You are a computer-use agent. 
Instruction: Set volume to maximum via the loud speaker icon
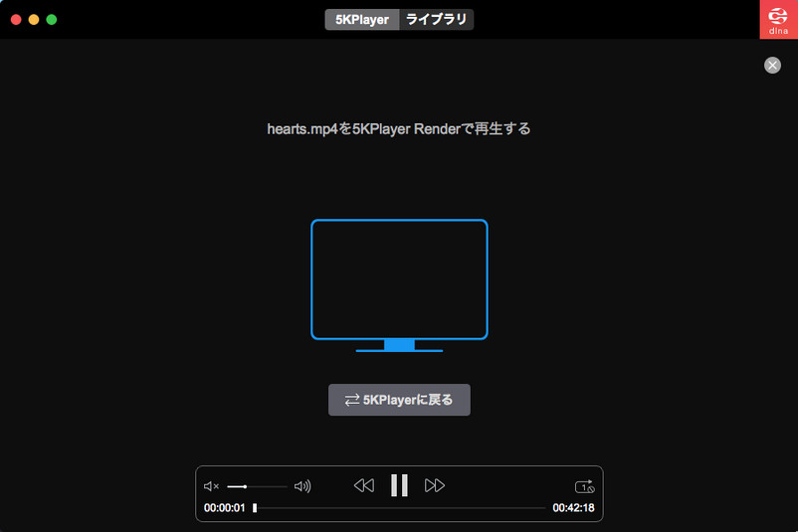pyautogui.click(x=302, y=486)
